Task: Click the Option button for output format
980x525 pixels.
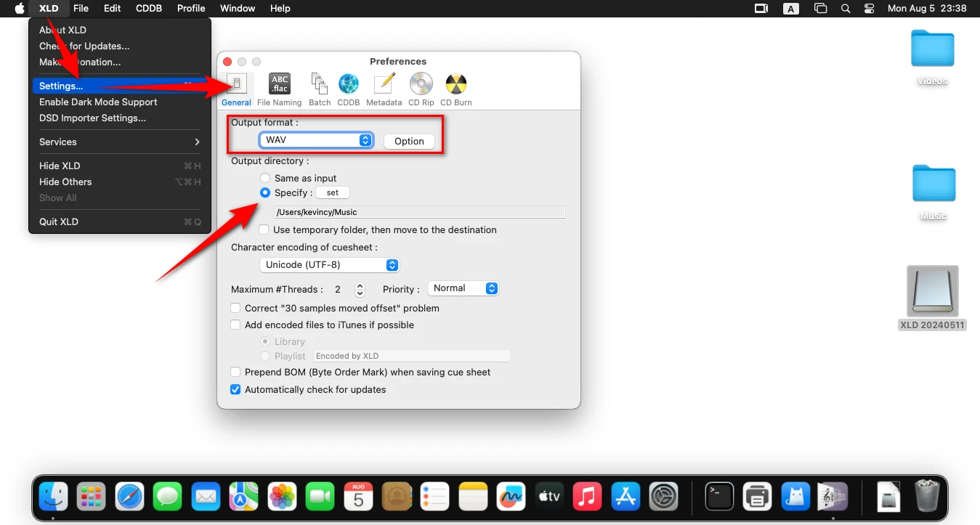Action: [409, 141]
